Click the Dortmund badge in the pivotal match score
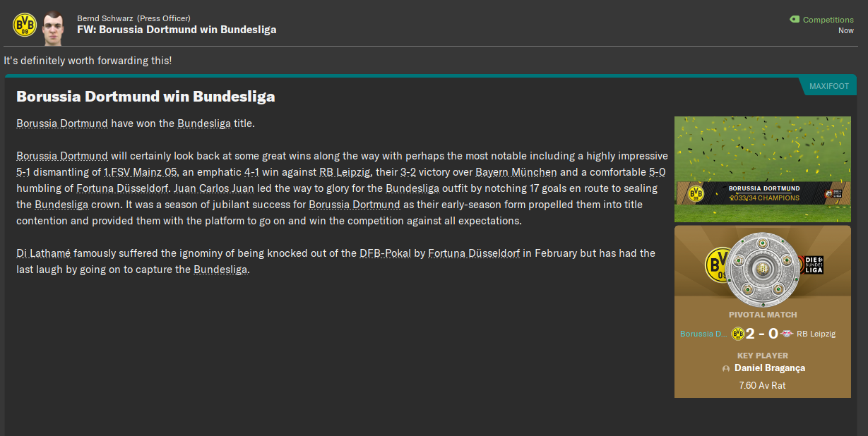 738,334
